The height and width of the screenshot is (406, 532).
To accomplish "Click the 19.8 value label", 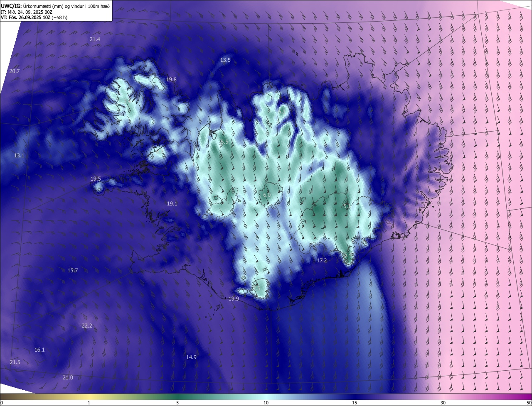I will (x=171, y=79).
